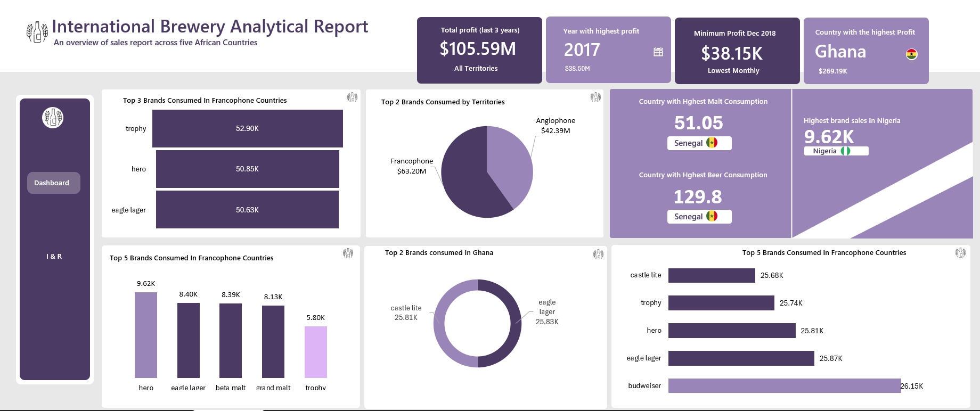The image size is (980, 411).
Task: Click brewery icon on Top 3 Brands chart
Action: pos(352,97)
